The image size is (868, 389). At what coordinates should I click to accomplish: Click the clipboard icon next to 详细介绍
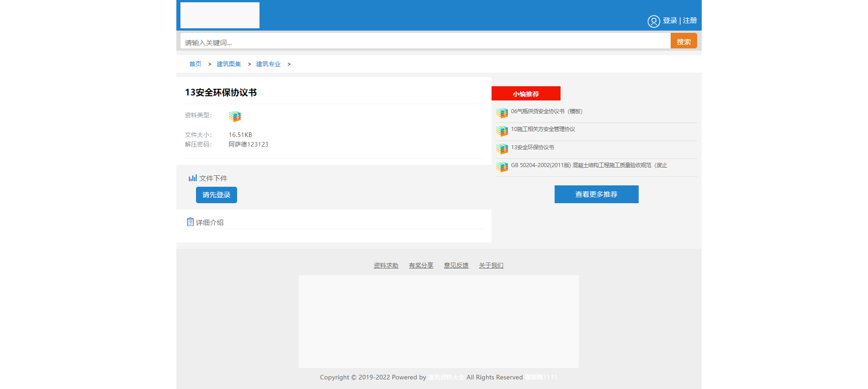coord(191,222)
